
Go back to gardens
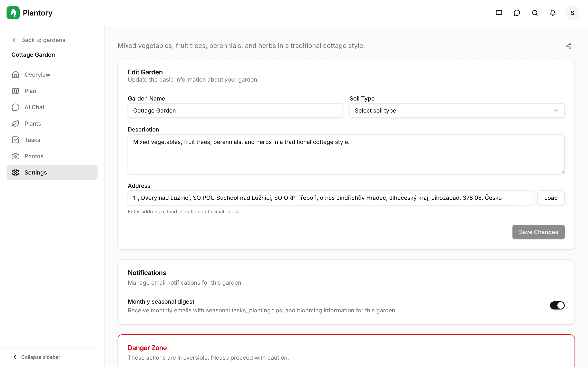(39, 40)
